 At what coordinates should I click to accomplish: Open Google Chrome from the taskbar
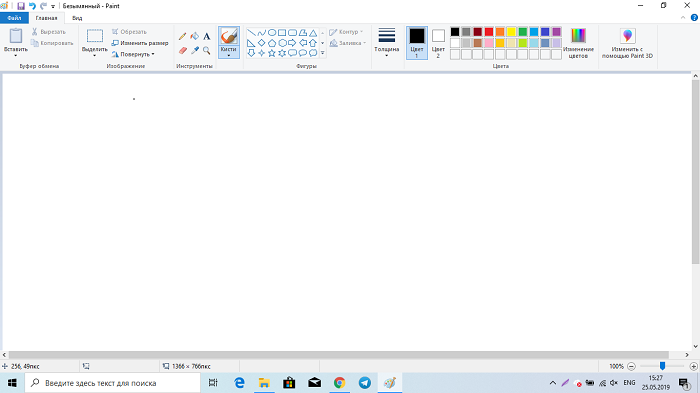(x=340, y=383)
